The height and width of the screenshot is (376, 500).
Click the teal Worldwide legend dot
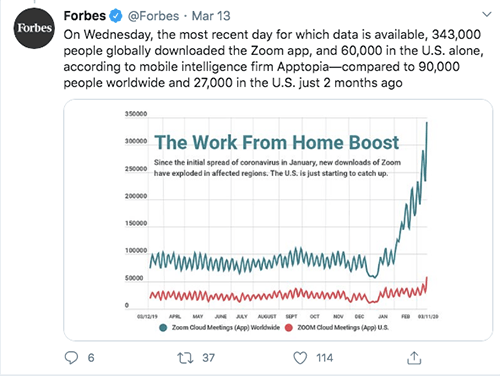pos(163,328)
